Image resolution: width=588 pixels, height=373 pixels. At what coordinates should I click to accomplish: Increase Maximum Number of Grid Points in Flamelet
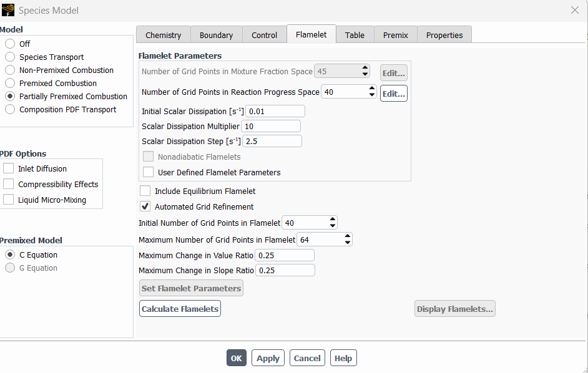(348, 236)
